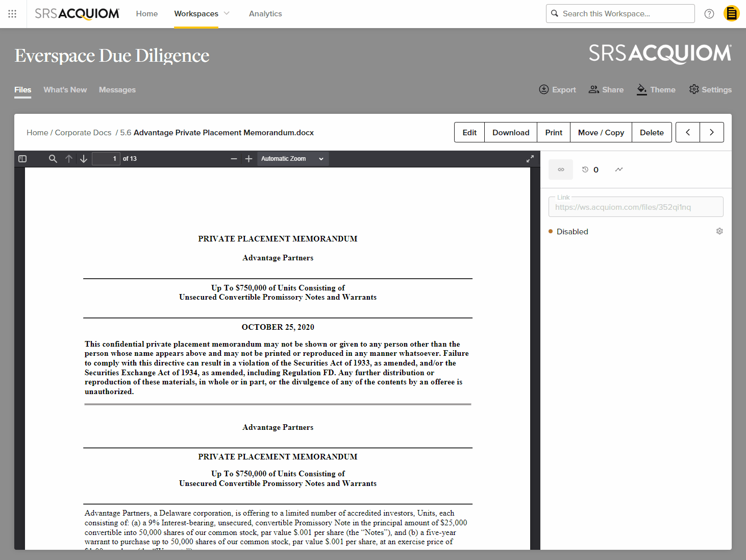The width and height of the screenshot is (746, 560).
Task: Open the Analytics menu item
Action: (265, 14)
